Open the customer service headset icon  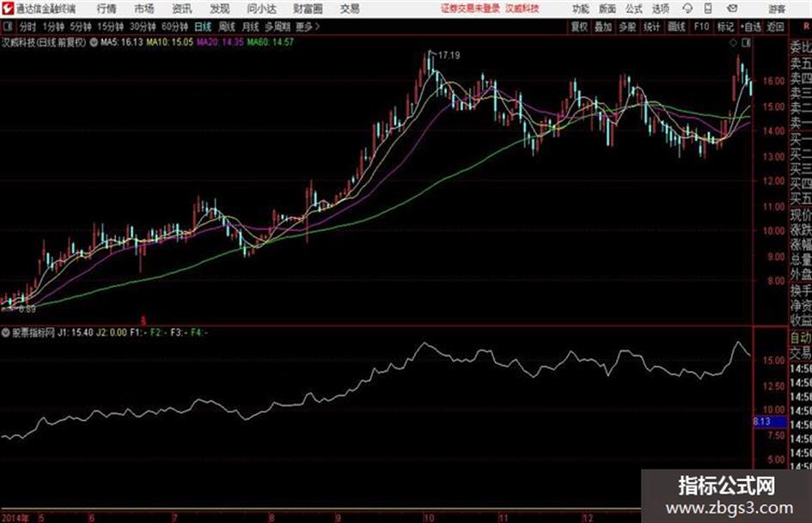click(687, 9)
